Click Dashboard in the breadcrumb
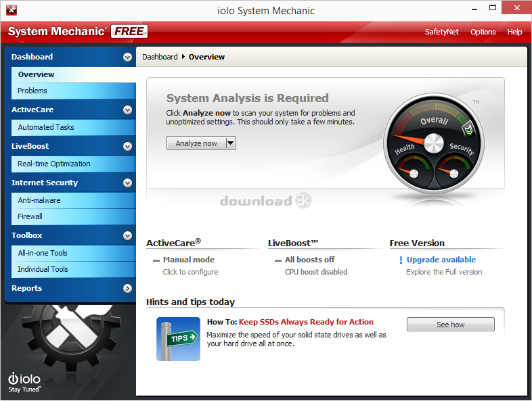Image resolution: width=532 pixels, height=401 pixels. (160, 57)
